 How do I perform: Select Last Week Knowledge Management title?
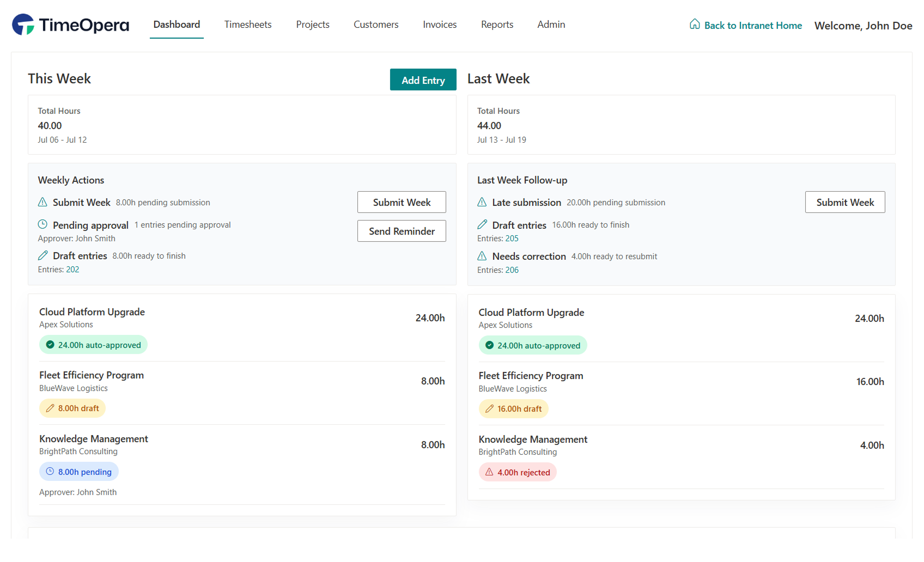tap(533, 439)
